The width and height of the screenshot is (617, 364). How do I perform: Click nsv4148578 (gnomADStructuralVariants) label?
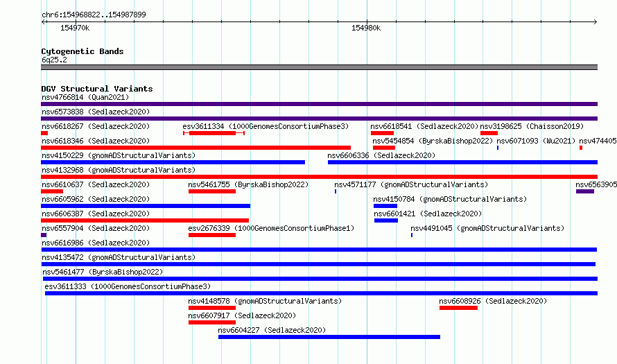click(x=265, y=301)
